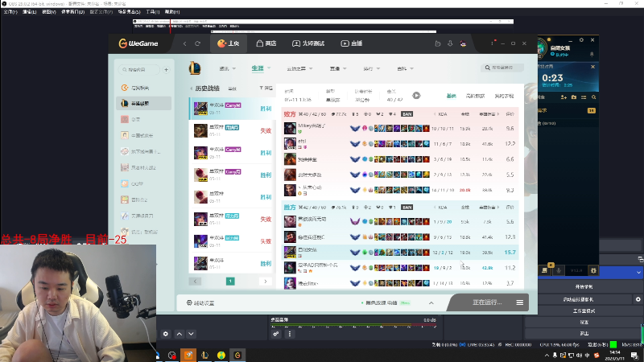Click the top-right hero search field
Image resolution: width=644 pixels, height=362 pixels.
(502, 68)
